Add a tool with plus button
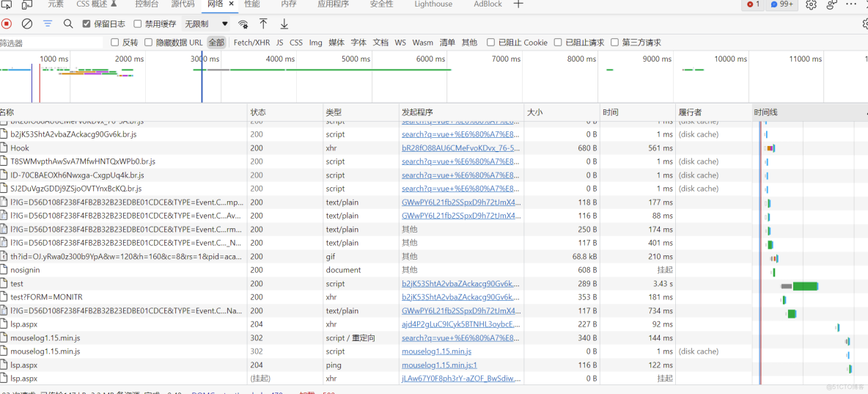Screen dimensions: 868x394 point(518,4)
